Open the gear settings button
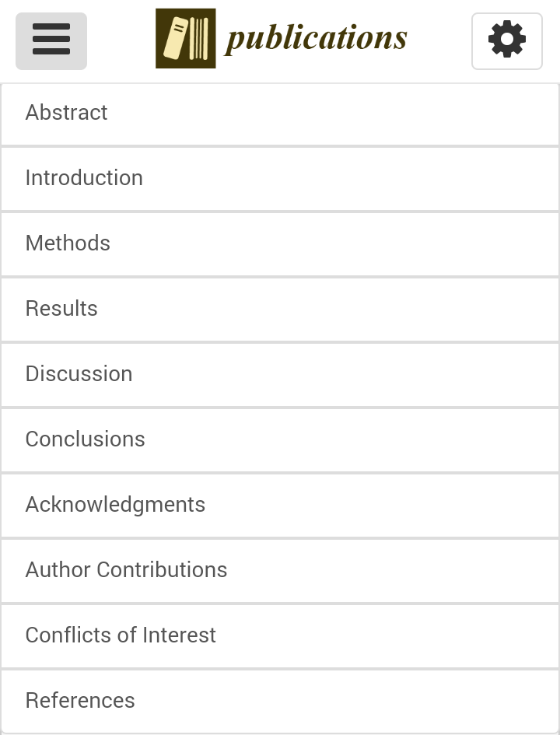The height and width of the screenshot is (735, 560). (x=506, y=41)
